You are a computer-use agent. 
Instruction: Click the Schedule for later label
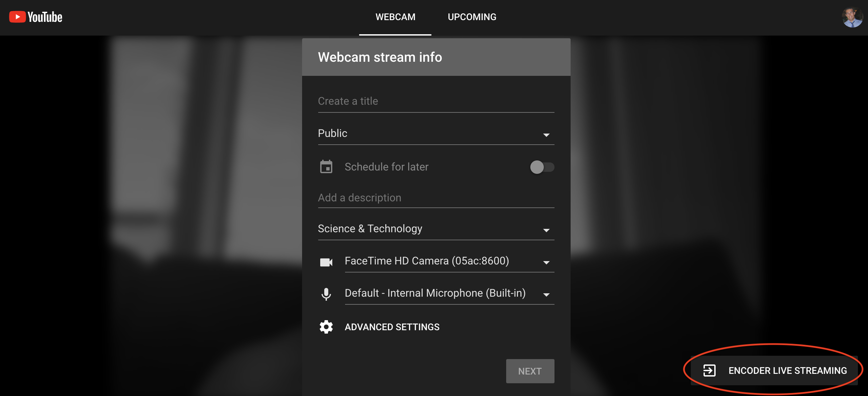pos(386,167)
